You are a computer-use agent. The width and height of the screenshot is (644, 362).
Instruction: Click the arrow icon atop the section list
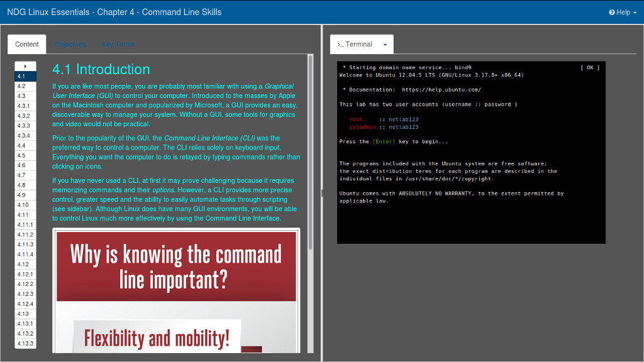pos(25,65)
